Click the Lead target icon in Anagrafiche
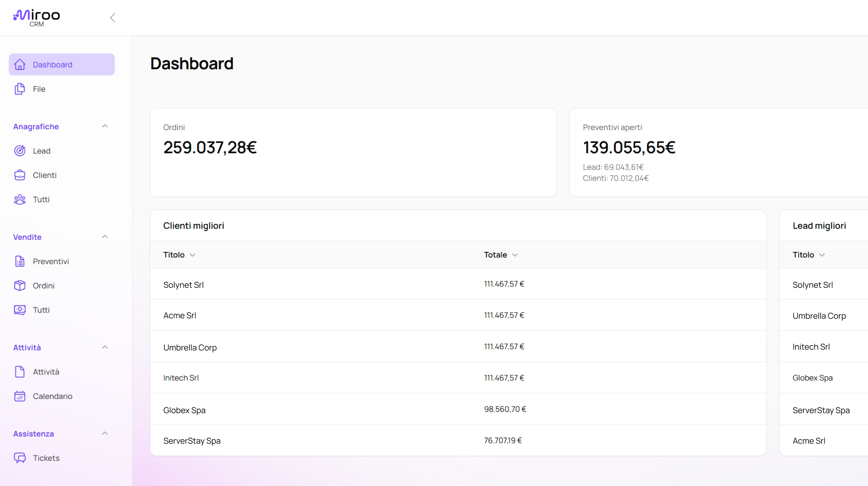Viewport: 868px width, 486px height. (x=20, y=151)
